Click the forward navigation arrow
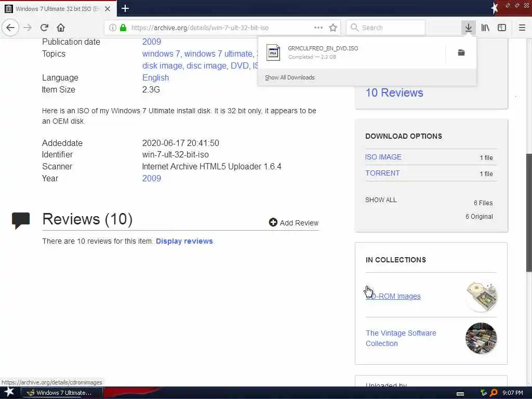The width and height of the screenshot is (532, 399). point(28,28)
